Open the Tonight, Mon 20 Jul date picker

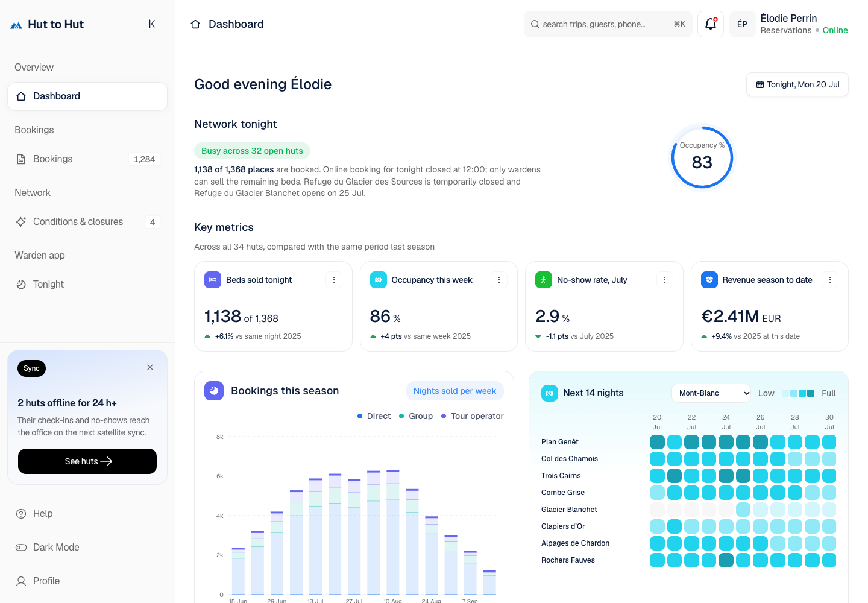[x=797, y=84]
